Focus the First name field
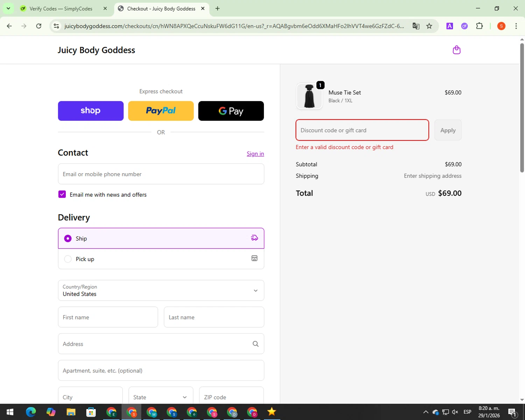 click(108, 317)
